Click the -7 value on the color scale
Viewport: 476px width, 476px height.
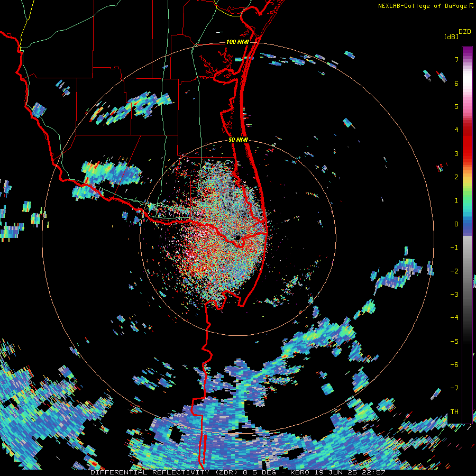tap(454, 388)
